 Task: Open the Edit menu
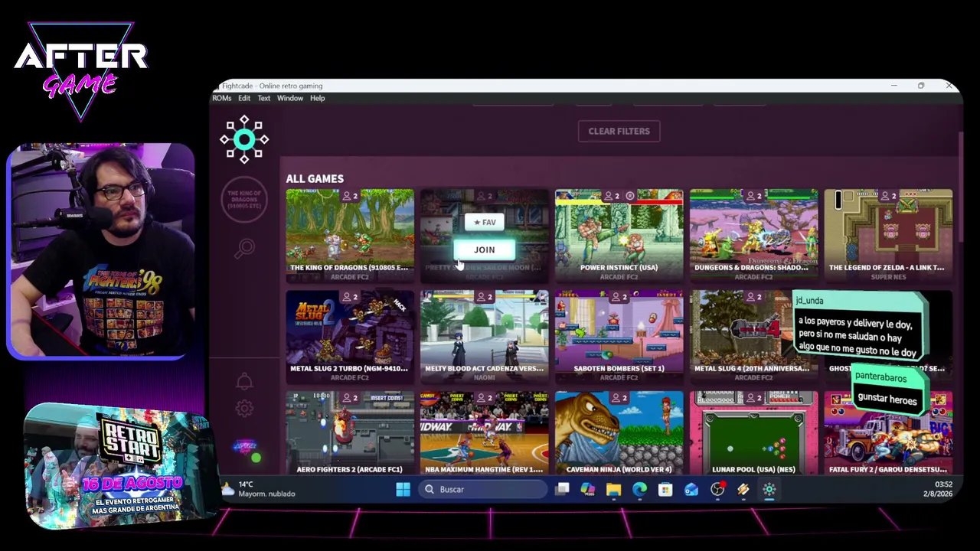tap(244, 98)
